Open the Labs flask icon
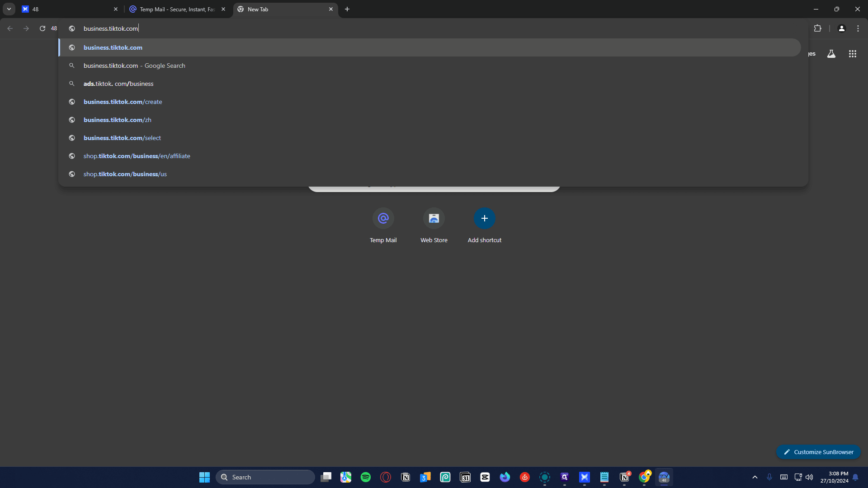Viewport: 868px width, 488px height. pos(831,54)
